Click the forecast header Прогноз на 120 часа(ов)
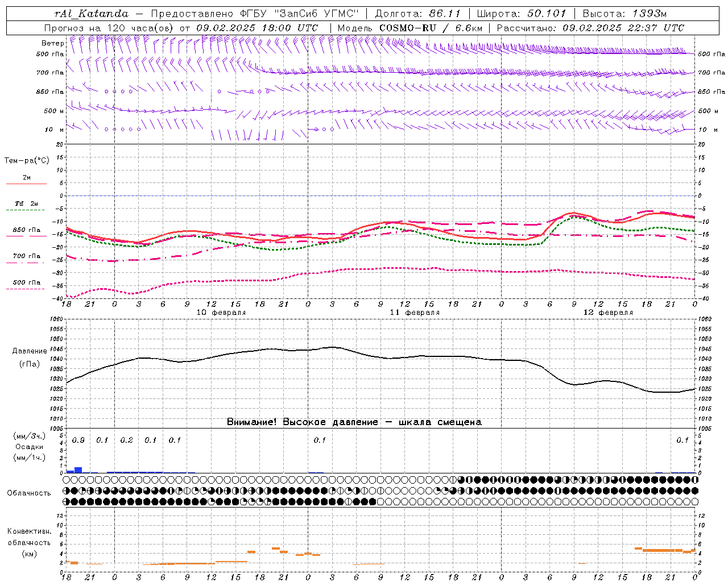This screenshot has height=582, width=728. (x=109, y=28)
